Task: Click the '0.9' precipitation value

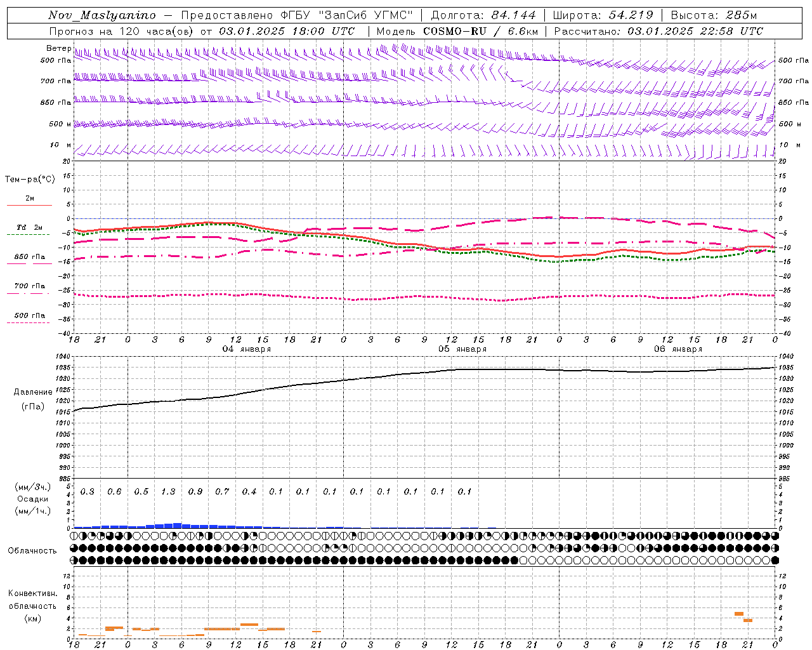Action: (195, 492)
